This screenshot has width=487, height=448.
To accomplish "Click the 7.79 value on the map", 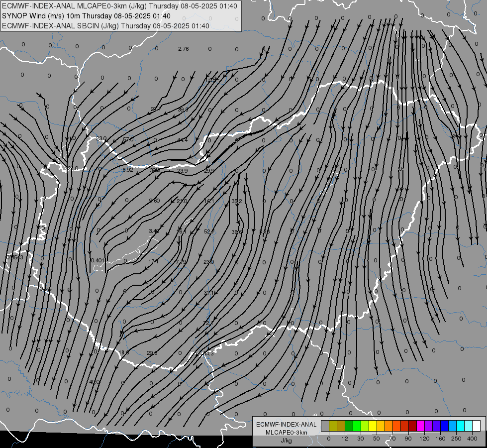I will click(x=181, y=262).
